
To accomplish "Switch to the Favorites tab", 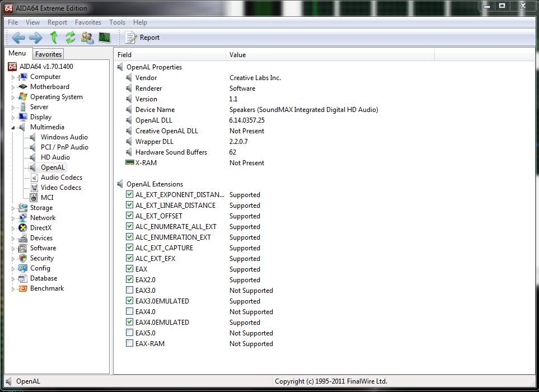I will pos(48,54).
